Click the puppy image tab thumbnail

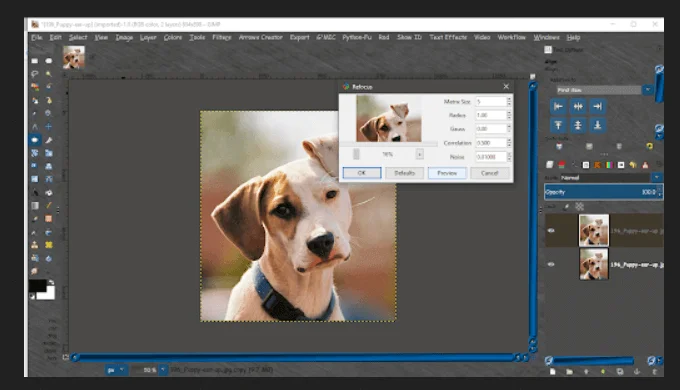tap(73, 57)
